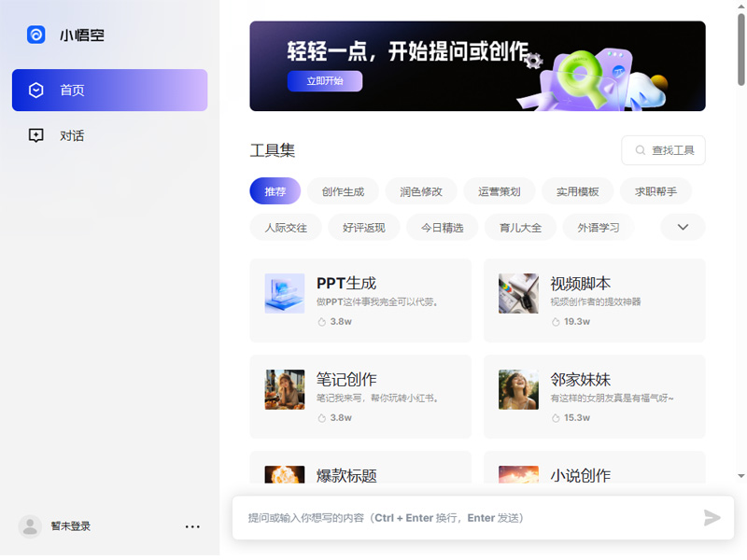Select 首页 in the sidebar
Screen dimensions: 747x560
tap(109, 91)
